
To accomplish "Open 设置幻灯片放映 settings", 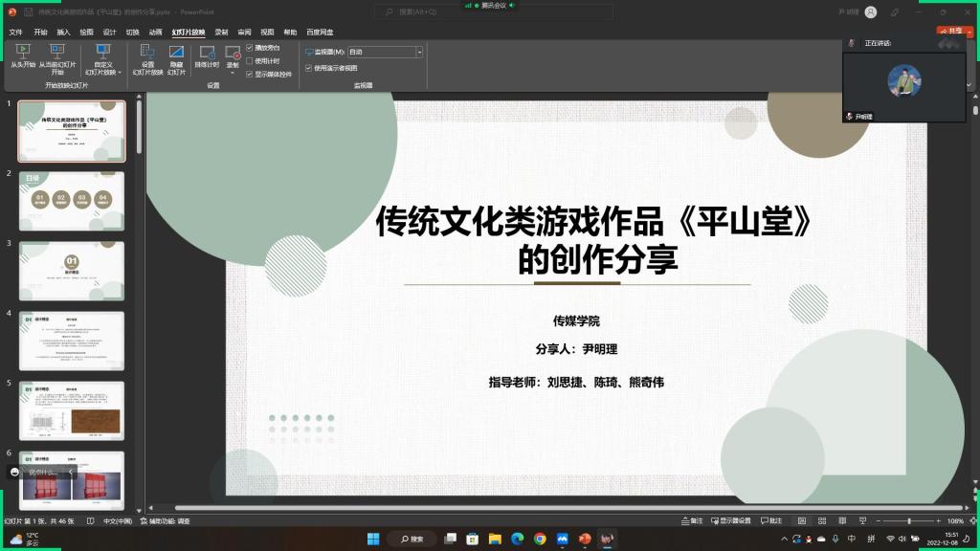I will (147, 54).
